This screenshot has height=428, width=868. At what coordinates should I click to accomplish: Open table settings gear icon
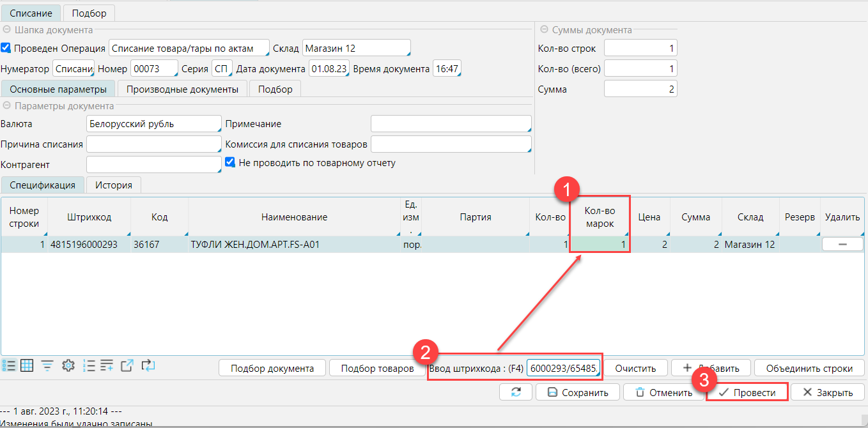[x=68, y=365]
